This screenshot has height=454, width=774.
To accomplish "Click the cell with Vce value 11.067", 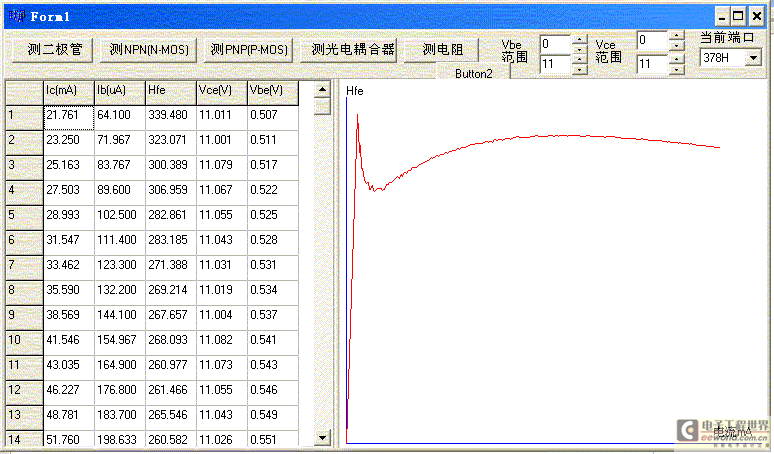I will point(222,192).
